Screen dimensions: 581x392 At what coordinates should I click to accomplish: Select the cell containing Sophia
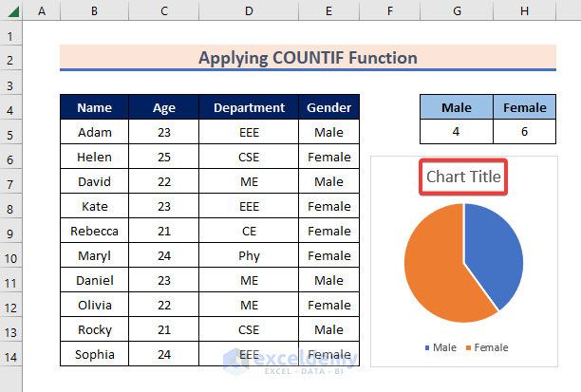[x=95, y=354]
